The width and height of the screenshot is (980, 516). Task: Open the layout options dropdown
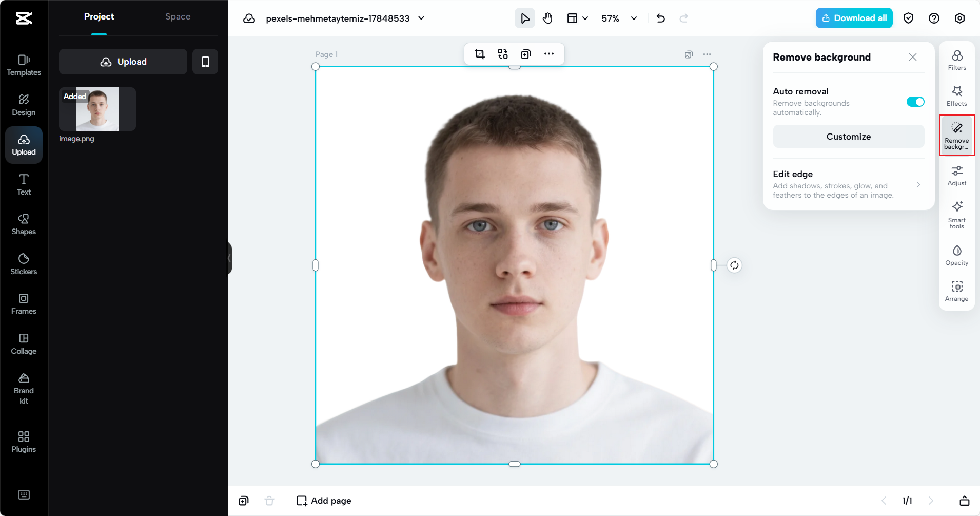click(x=577, y=18)
